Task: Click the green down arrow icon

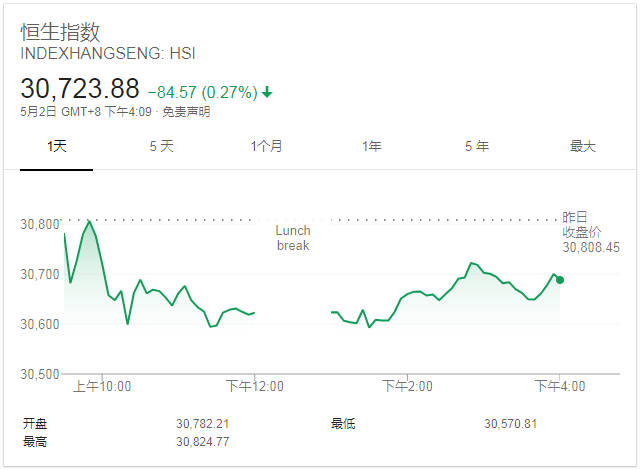Action: (267, 92)
